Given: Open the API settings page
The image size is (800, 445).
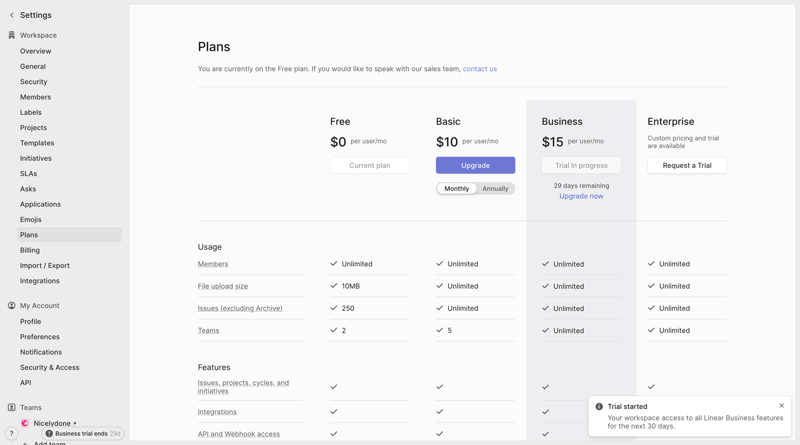Looking at the screenshot, I should point(26,383).
